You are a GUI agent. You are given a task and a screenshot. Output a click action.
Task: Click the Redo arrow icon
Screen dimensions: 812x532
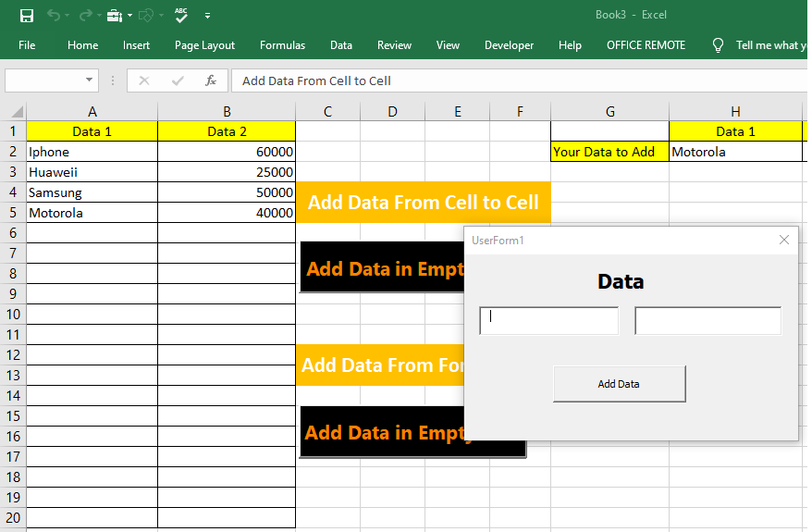tap(85, 15)
